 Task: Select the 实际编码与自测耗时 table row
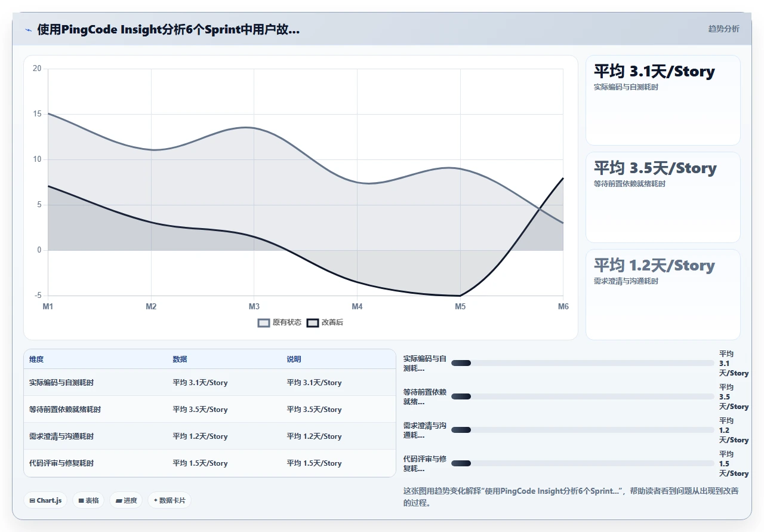point(210,382)
